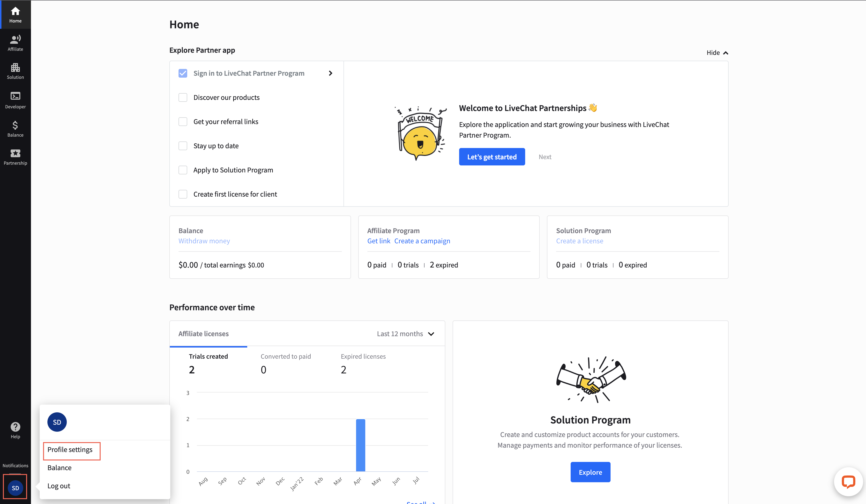Click the April bar in the chart
This screenshot has width=866, height=504.
360,445
